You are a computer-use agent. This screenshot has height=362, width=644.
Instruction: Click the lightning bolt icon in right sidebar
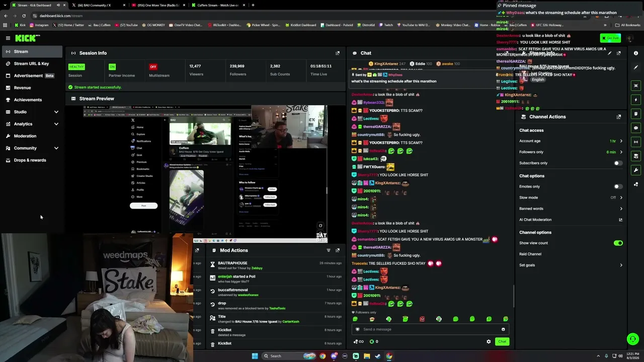point(636,100)
